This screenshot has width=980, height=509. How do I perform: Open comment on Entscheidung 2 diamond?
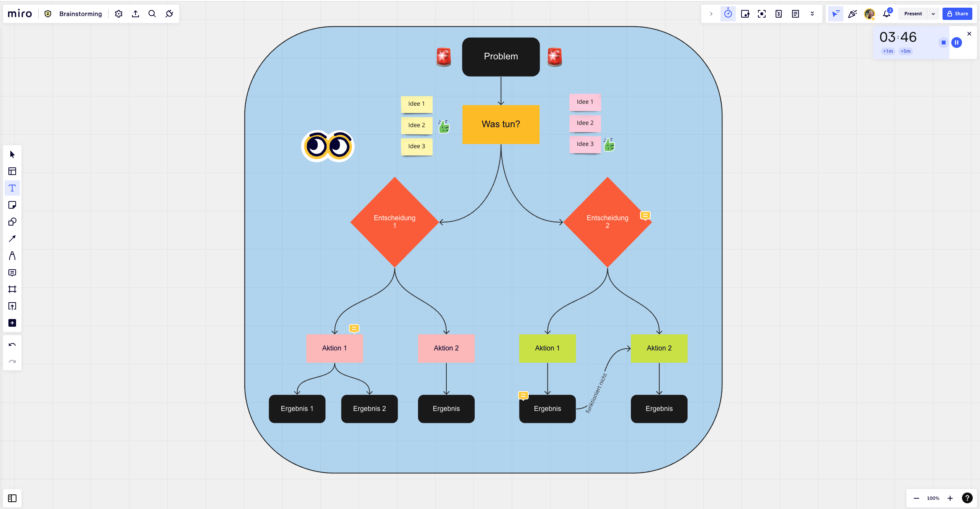[645, 216]
